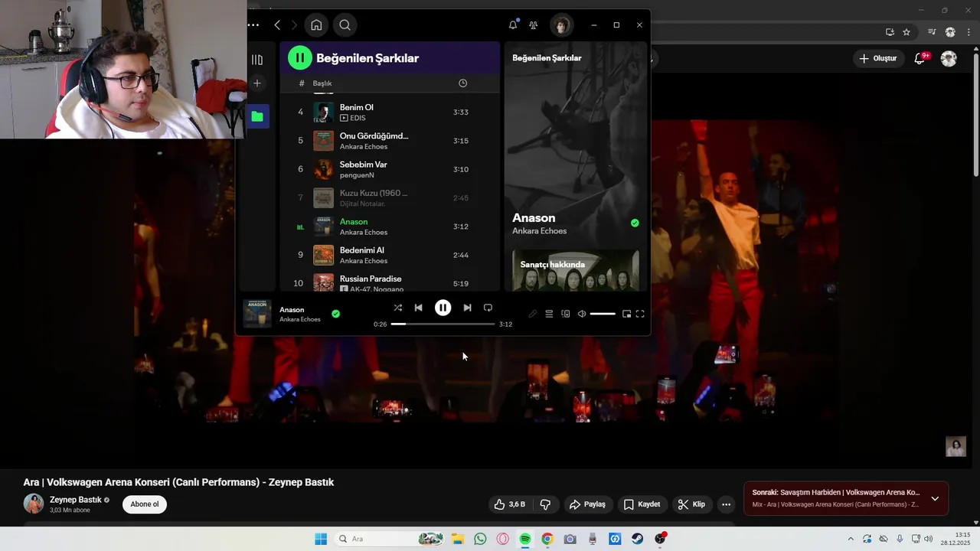Pause playback in Spotify player bar
The width and height of the screenshot is (980, 551).
coord(443,308)
